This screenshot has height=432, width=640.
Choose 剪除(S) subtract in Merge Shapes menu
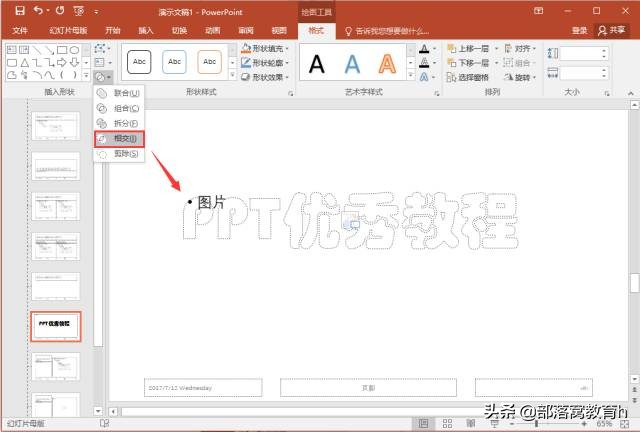119,154
